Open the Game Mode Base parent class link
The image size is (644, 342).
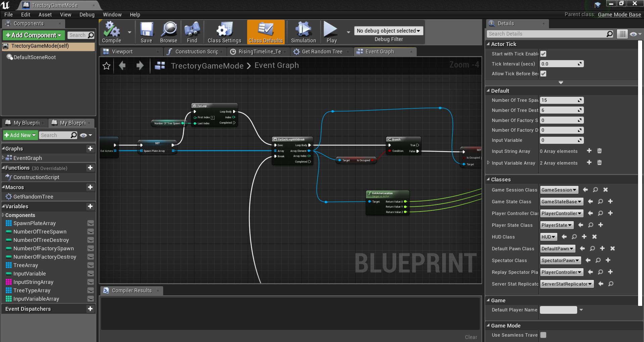(619, 14)
